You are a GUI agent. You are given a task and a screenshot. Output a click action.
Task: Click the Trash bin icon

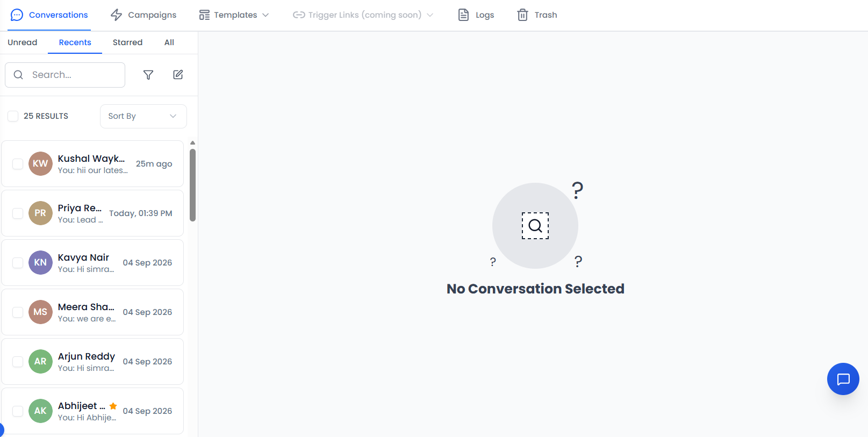pyautogui.click(x=522, y=15)
